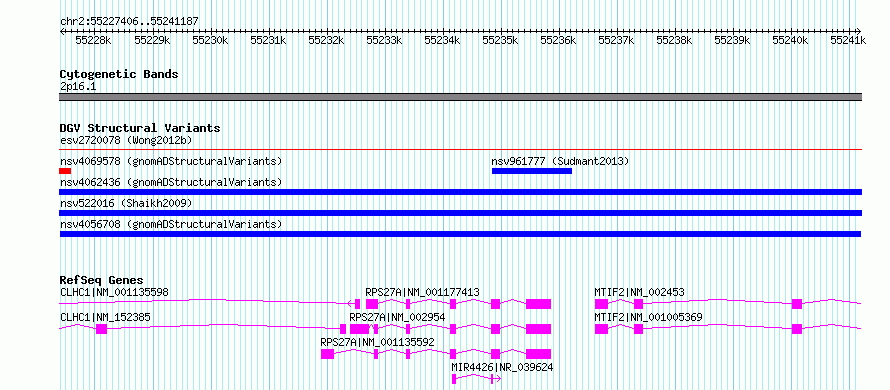890x390 pixels.
Task: Select variant nsv4069578 gnomAD label
Action: tap(171, 161)
